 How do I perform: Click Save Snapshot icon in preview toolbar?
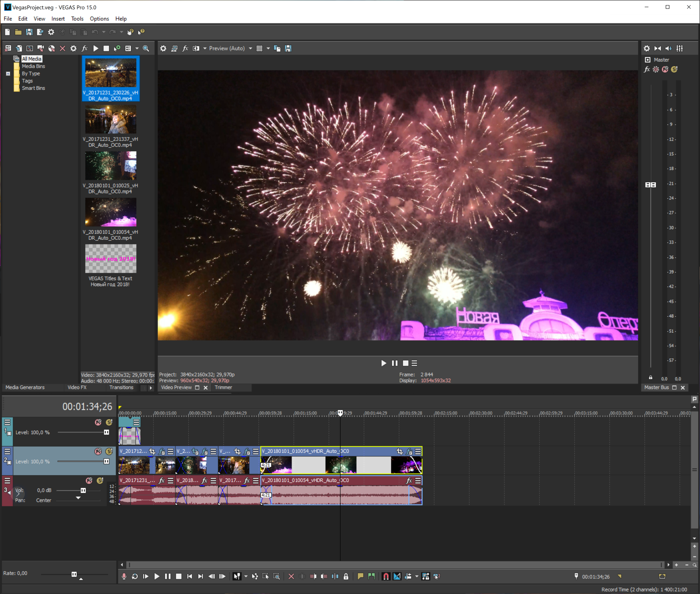click(x=288, y=49)
